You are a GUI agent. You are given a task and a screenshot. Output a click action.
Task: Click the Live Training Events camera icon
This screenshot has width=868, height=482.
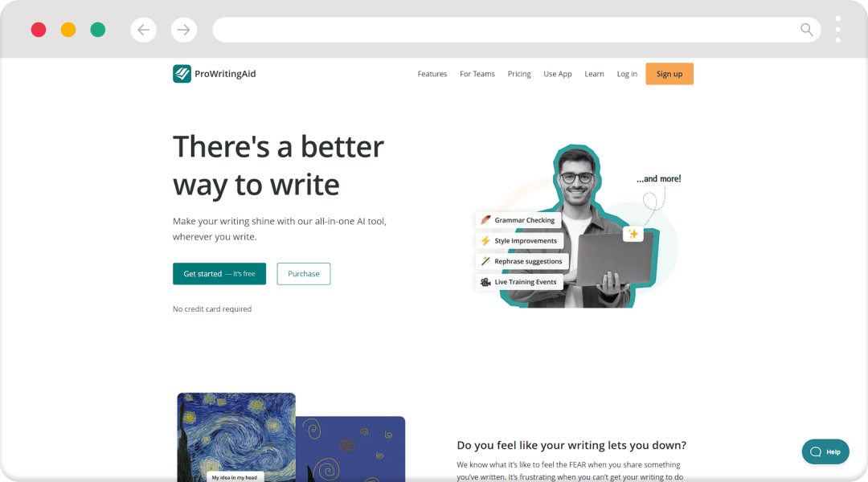tap(485, 282)
